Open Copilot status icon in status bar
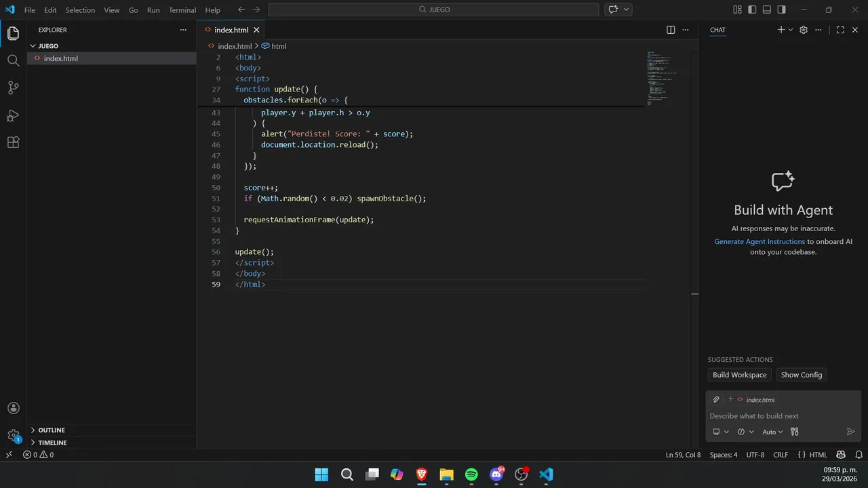Image resolution: width=868 pixels, height=488 pixels. coord(841,455)
